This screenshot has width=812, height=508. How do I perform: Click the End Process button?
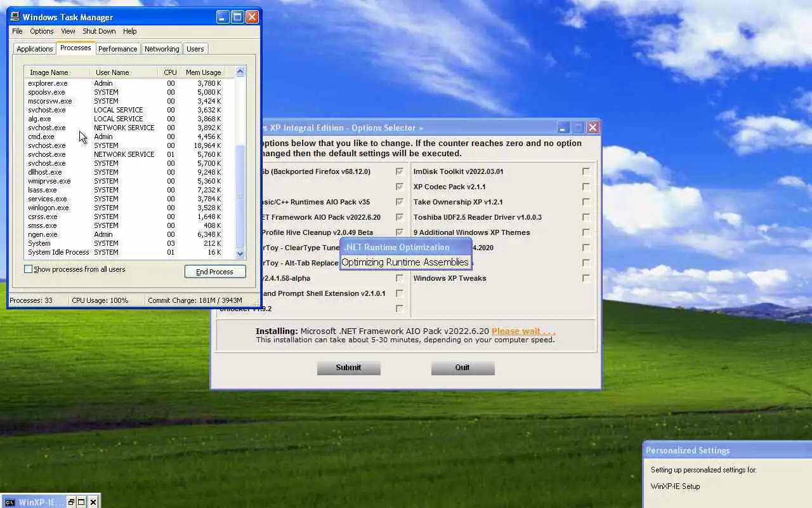(x=215, y=272)
